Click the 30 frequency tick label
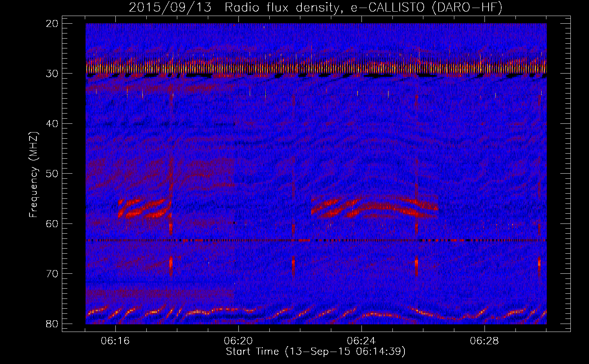Screen dimensions: 589x364 (x=52, y=74)
